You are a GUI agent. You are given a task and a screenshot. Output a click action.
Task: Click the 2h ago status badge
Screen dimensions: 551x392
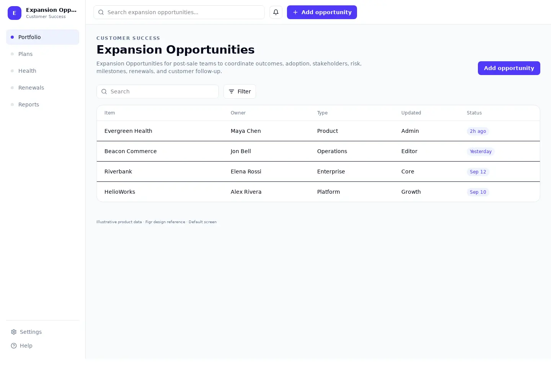(478, 131)
